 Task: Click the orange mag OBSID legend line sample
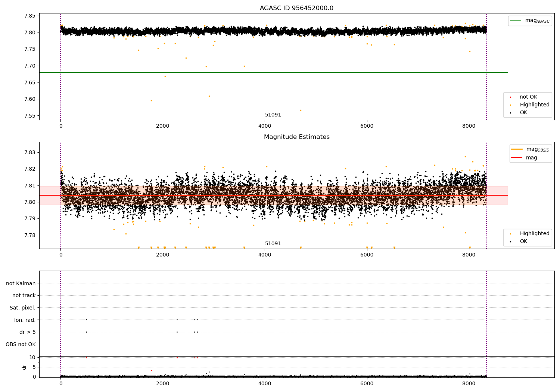pos(517,149)
